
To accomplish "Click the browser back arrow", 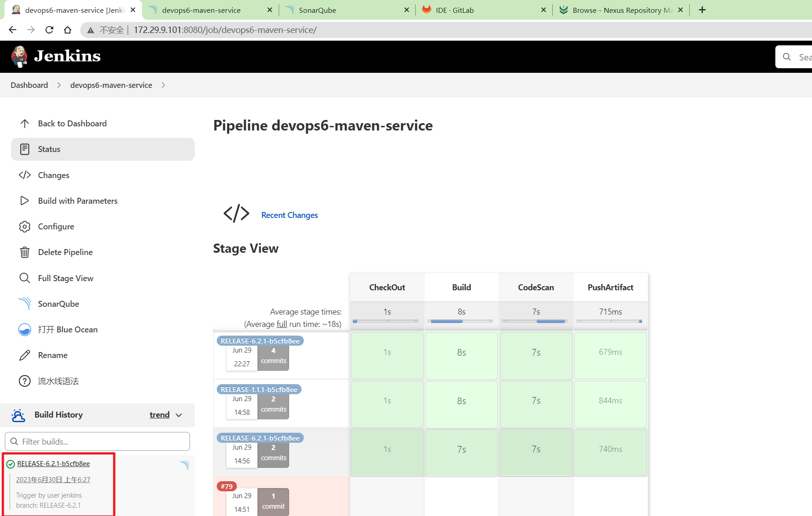I will click(x=12, y=30).
